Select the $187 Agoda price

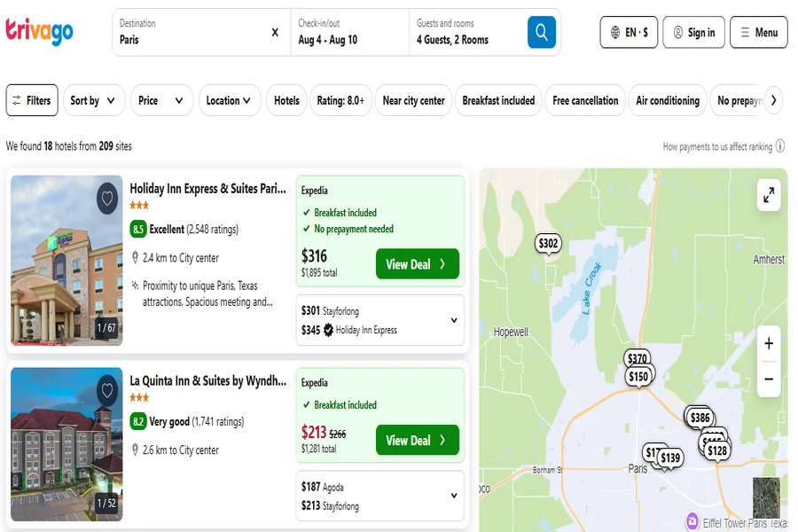point(322,487)
